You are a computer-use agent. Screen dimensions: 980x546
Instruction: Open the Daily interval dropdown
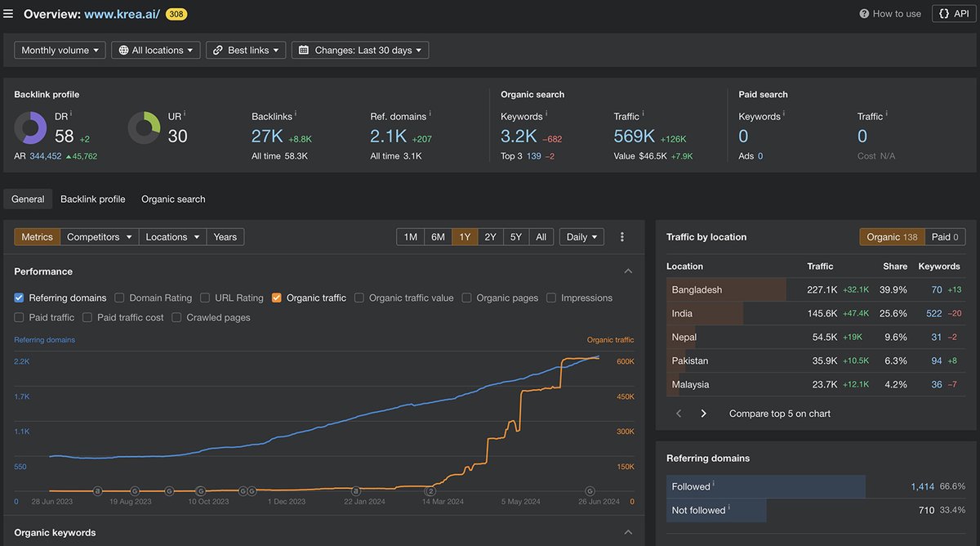tap(581, 237)
